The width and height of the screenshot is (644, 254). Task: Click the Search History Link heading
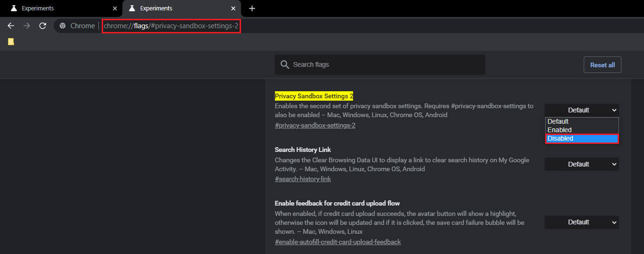coord(303,150)
